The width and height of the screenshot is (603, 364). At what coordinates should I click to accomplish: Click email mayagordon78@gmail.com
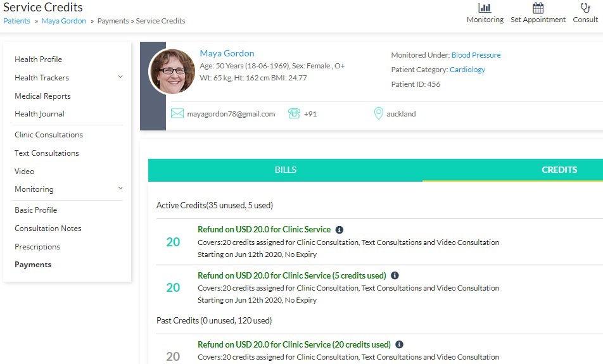pos(231,114)
